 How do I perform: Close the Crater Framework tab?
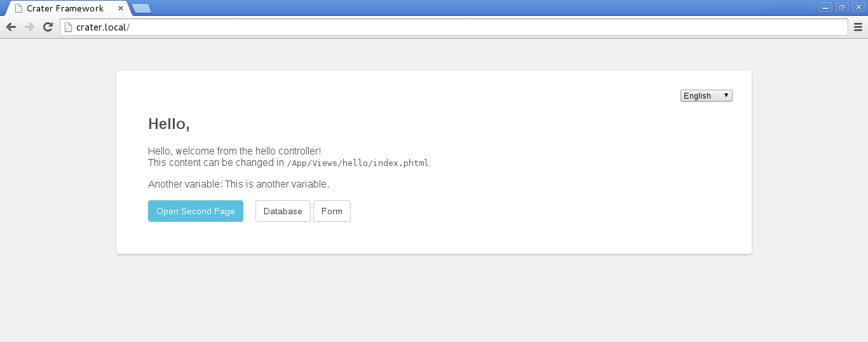point(121,8)
